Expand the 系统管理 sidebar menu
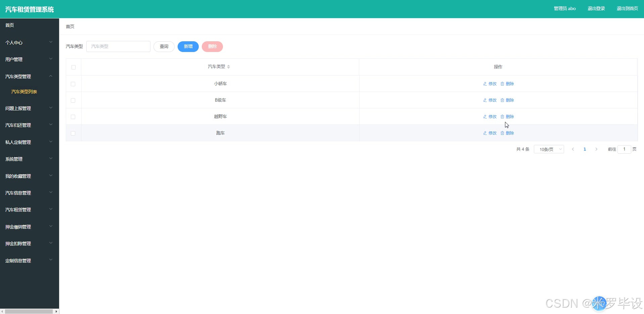This screenshot has width=644, height=314. (30, 159)
